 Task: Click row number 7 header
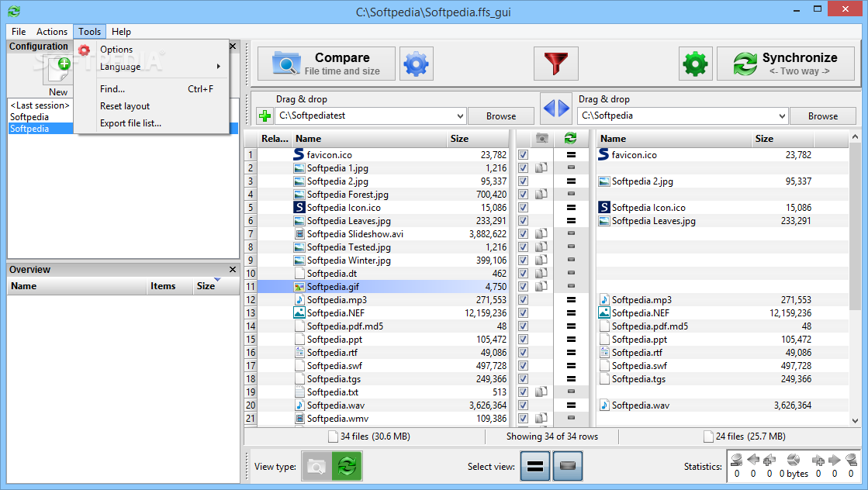pos(251,234)
